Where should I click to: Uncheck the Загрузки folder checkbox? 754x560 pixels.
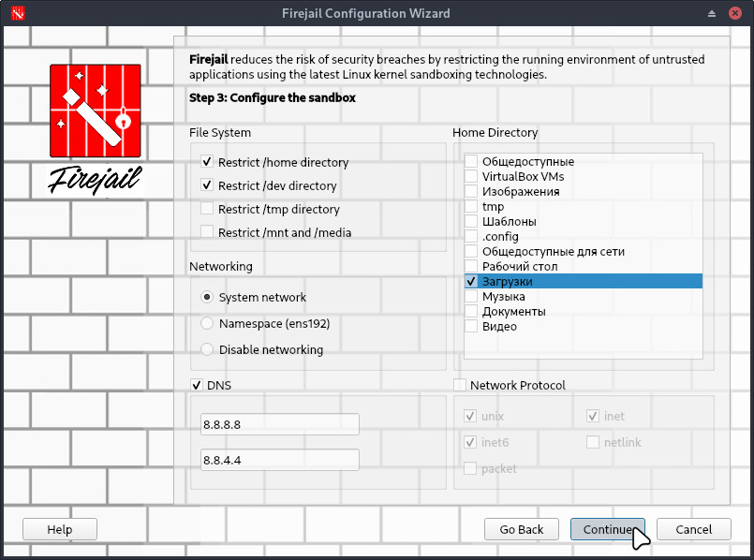471,281
